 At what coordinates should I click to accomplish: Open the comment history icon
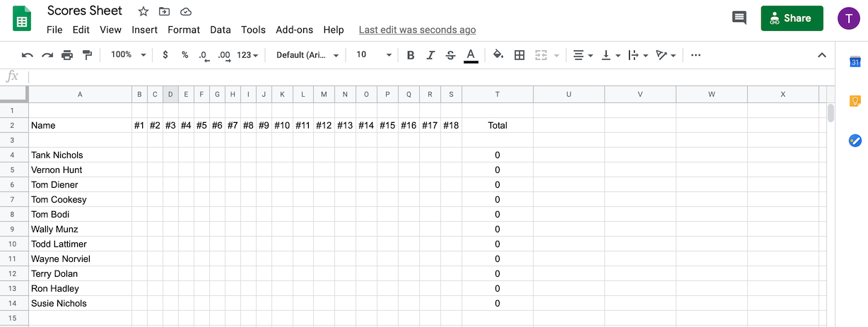click(x=739, y=18)
